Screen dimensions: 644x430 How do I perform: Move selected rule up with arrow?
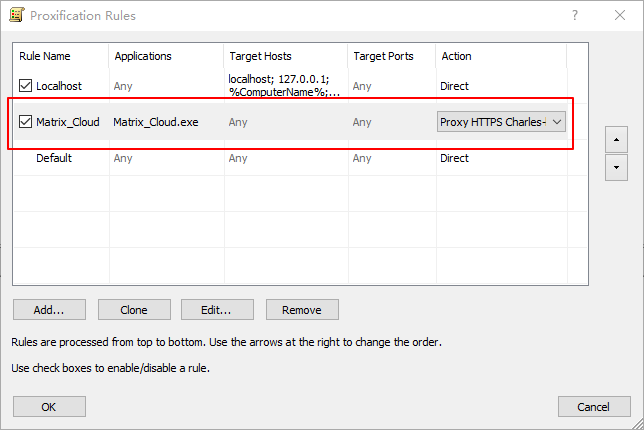click(x=617, y=140)
